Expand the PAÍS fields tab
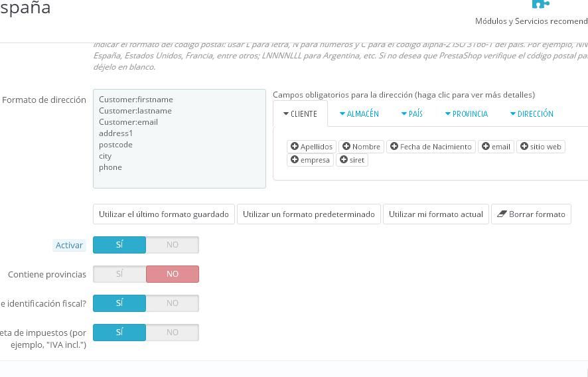The width and height of the screenshot is (588, 377). tap(411, 113)
